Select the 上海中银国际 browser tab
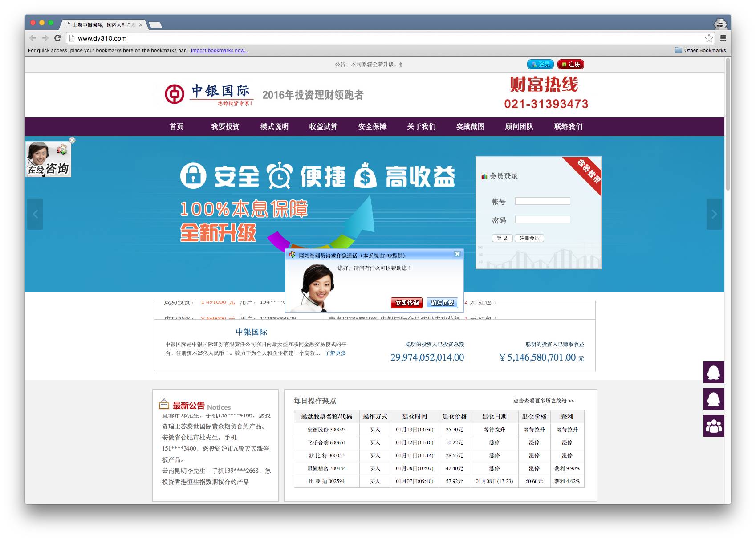This screenshot has height=540, width=756. click(x=103, y=25)
